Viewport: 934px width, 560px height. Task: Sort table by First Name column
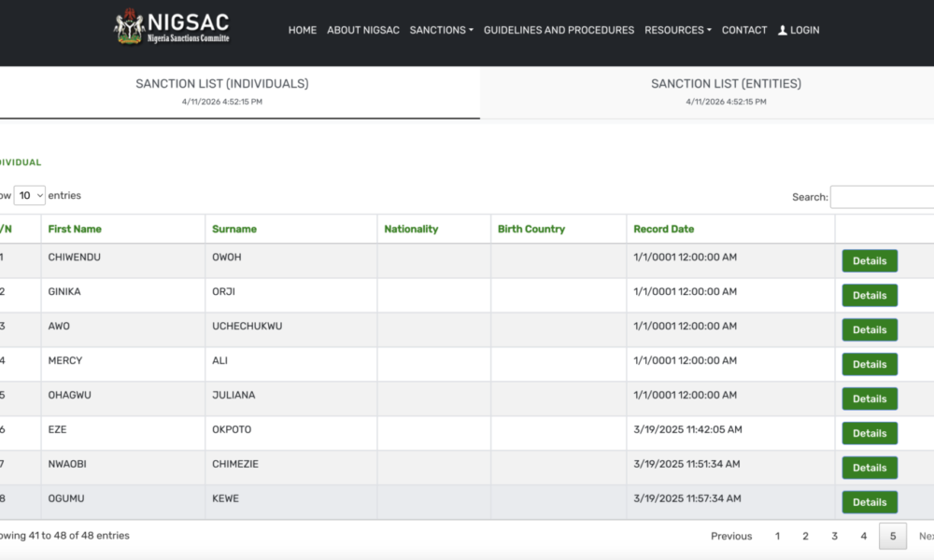coord(75,229)
